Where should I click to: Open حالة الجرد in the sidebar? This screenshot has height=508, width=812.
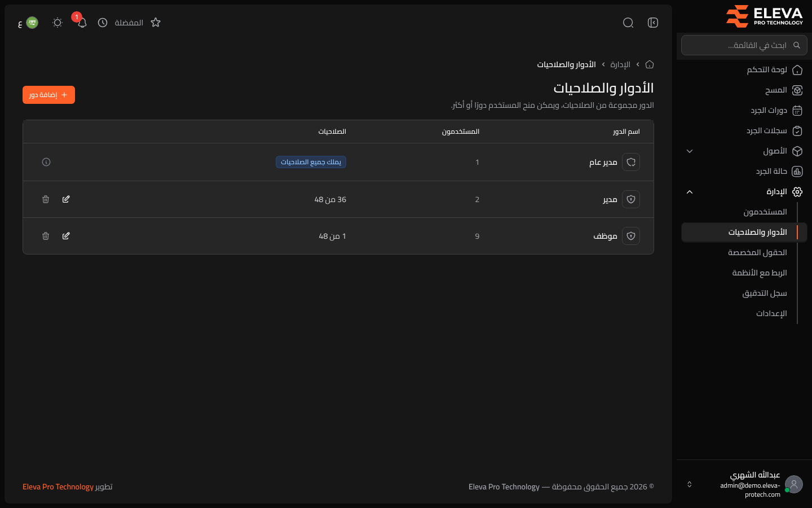point(744,172)
